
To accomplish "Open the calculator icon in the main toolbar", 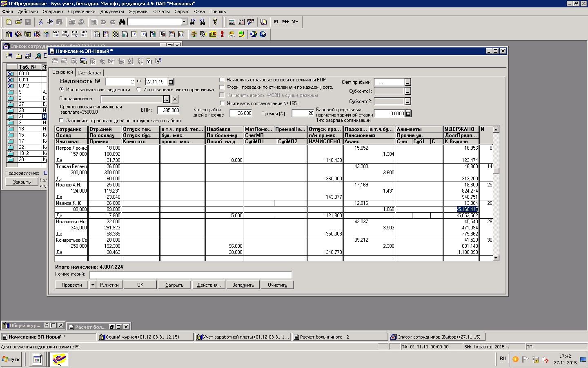I will click(232, 22).
